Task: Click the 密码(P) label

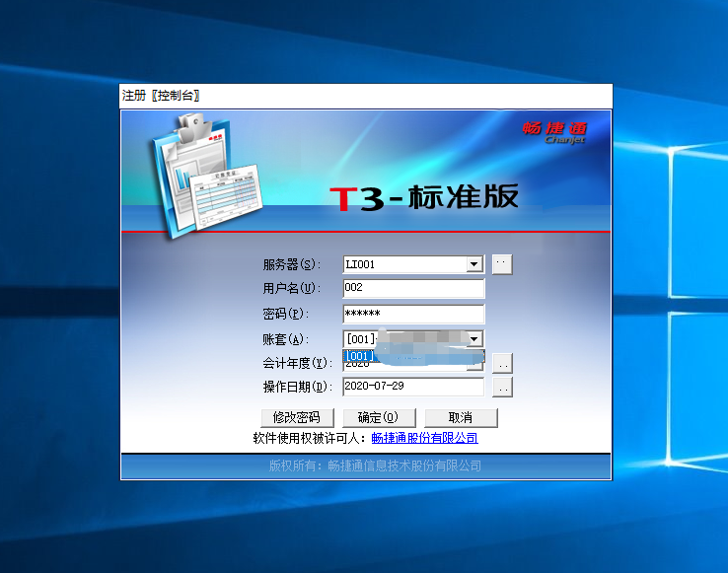Action: (x=285, y=314)
